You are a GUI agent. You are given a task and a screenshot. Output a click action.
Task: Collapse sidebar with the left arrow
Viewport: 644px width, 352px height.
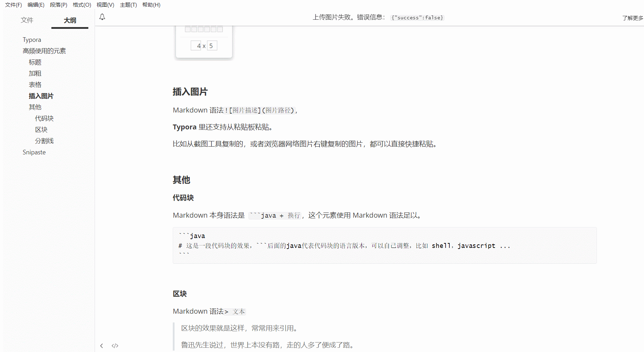tap(101, 346)
